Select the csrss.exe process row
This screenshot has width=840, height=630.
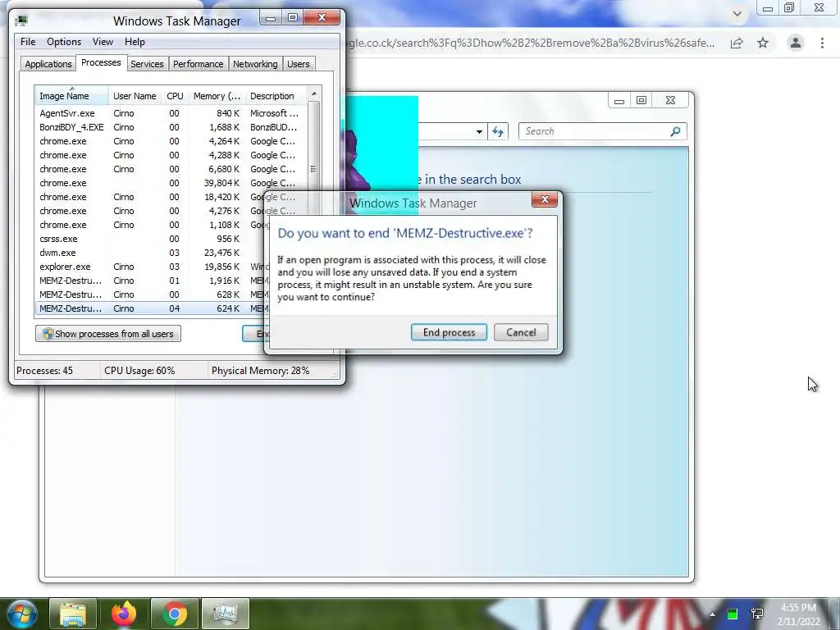pos(150,239)
